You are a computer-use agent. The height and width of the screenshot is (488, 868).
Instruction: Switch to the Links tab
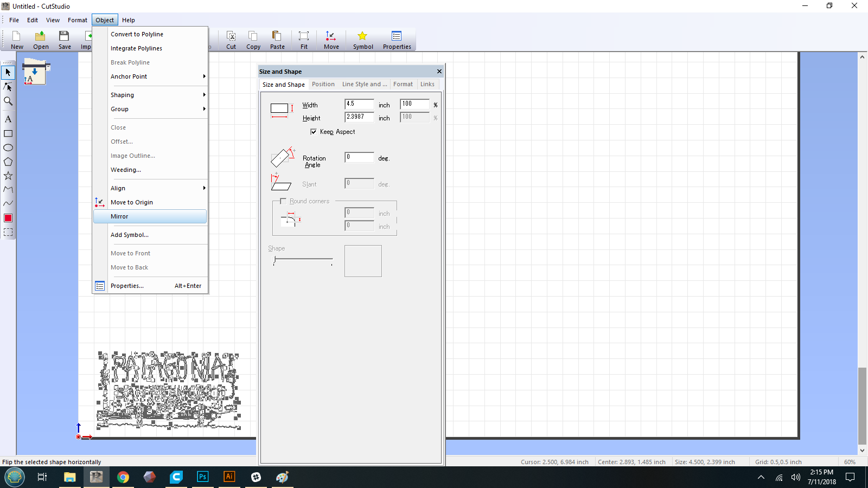tap(427, 84)
